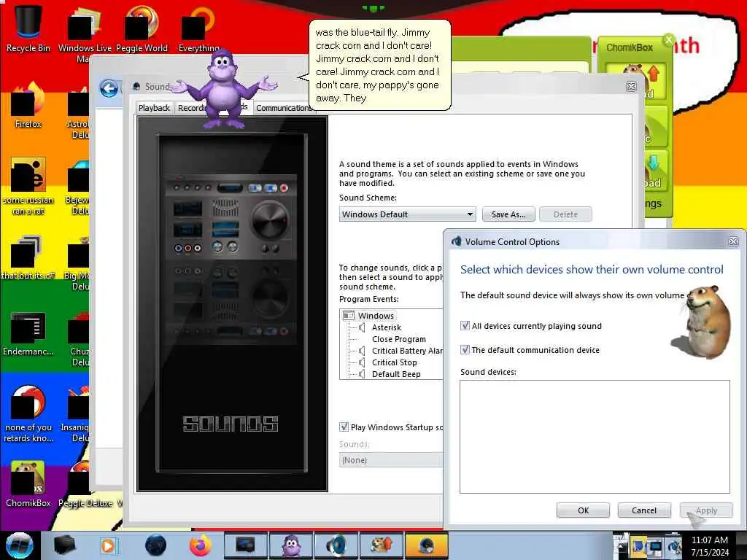Switch to the speaker Sound taskbar item
The height and width of the screenshot is (560, 747).
pyautogui.click(x=336, y=545)
